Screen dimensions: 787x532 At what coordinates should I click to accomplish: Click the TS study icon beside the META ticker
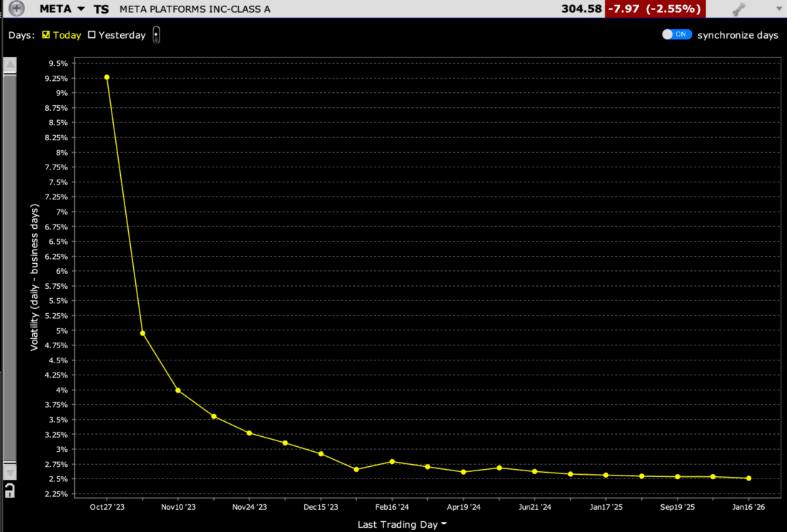pos(100,9)
